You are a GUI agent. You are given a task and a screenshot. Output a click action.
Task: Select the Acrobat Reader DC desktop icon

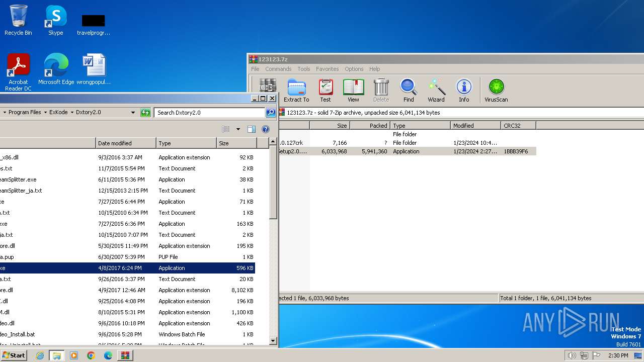[x=18, y=72]
